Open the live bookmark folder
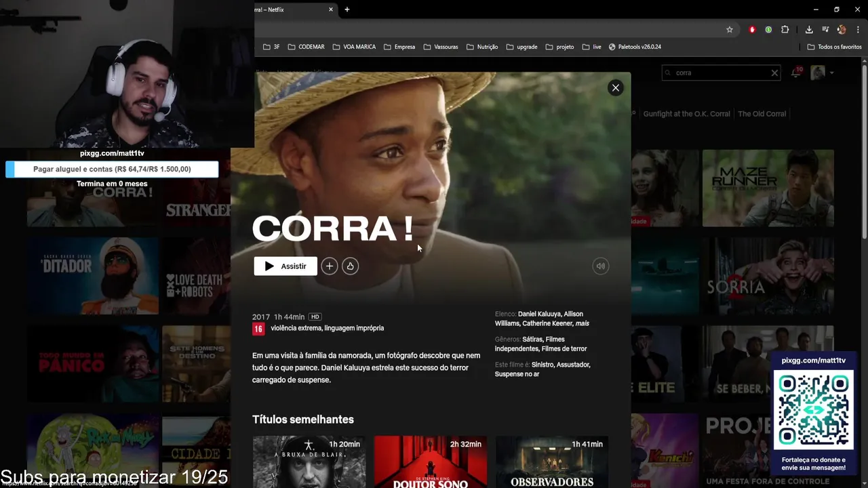The width and height of the screenshot is (868, 488). (591, 47)
